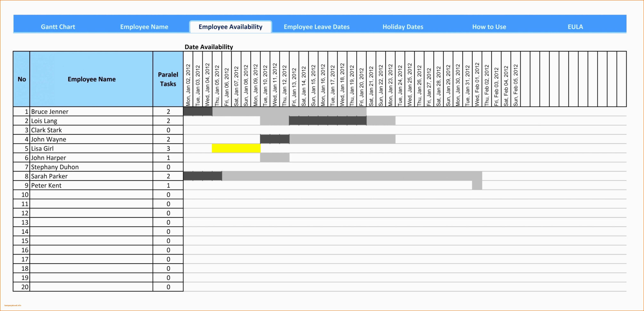Click the parallel tasks value in row 13
The height and width of the screenshot is (311, 644).
pos(168,222)
